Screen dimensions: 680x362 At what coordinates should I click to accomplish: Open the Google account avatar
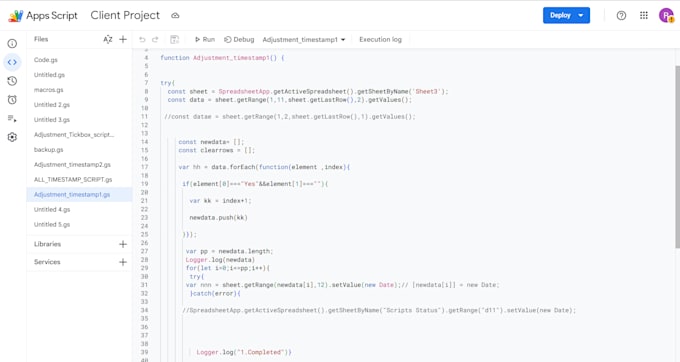pyautogui.click(x=666, y=16)
